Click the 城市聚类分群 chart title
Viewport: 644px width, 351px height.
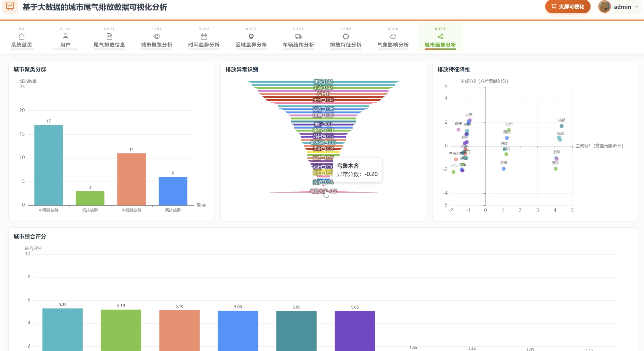(x=30, y=70)
